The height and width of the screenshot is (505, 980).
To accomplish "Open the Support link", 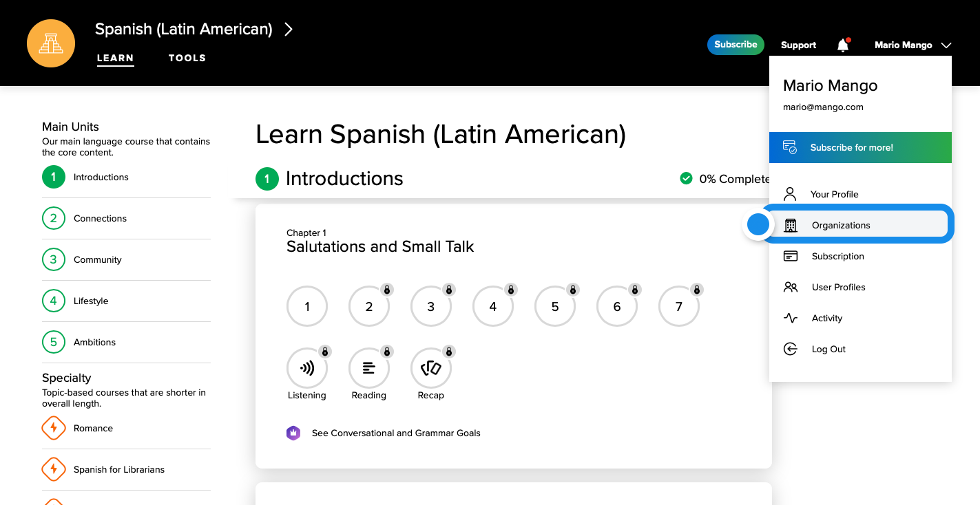I will click(x=798, y=45).
